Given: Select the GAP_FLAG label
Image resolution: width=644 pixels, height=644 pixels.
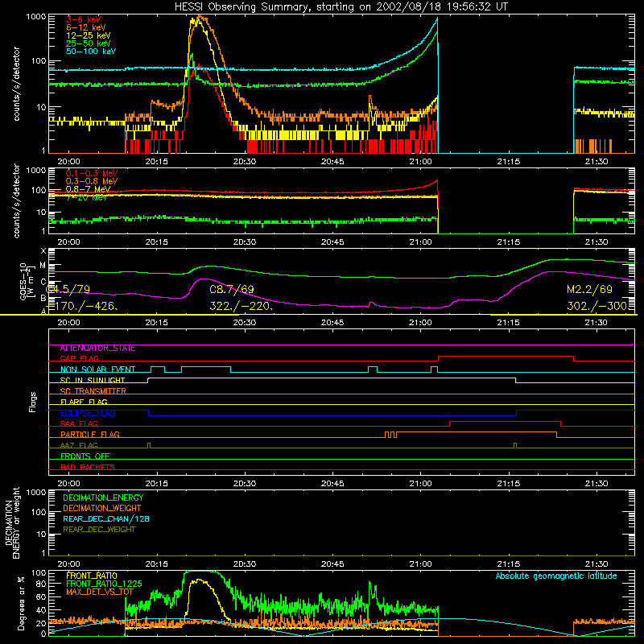Looking at the screenshot, I should coord(79,359).
